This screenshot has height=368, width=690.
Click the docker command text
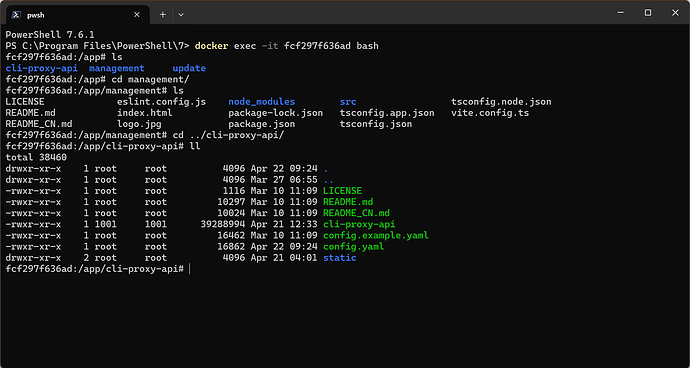212,46
